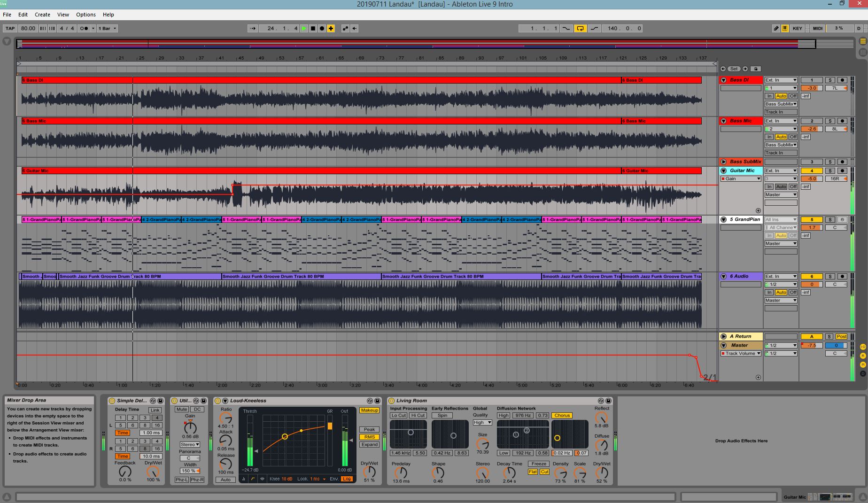Open the Gain automation chooser dropdown
The height and width of the screenshot is (503, 868).
pyautogui.click(x=741, y=179)
